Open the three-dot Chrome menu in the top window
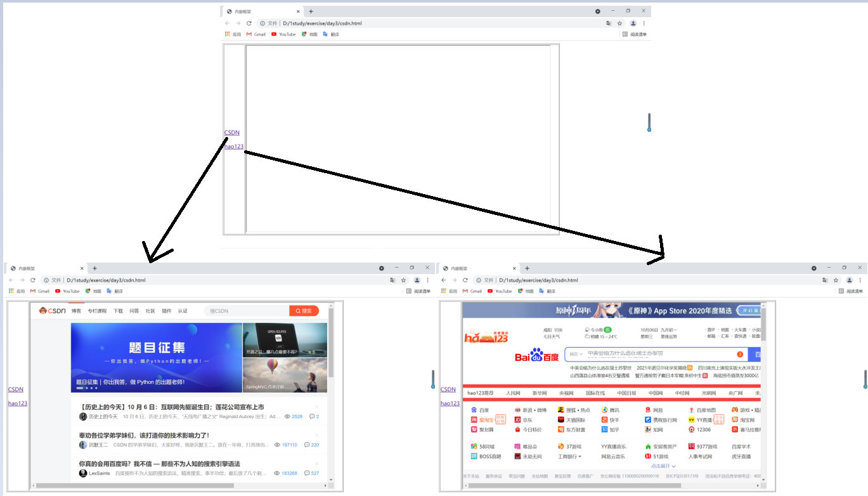 pos(644,23)
